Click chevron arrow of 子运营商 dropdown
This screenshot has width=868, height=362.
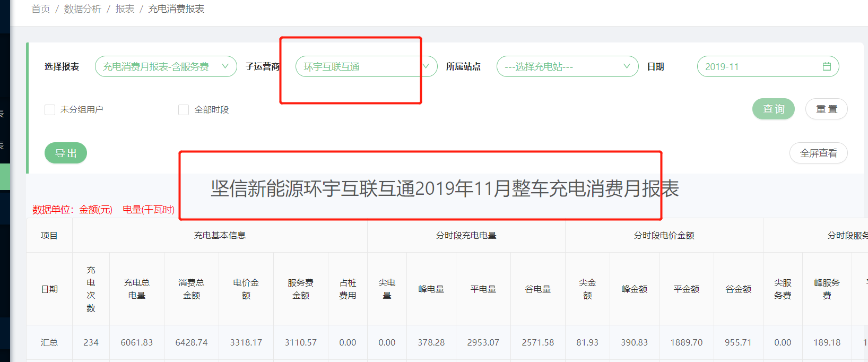pos(426,66)
